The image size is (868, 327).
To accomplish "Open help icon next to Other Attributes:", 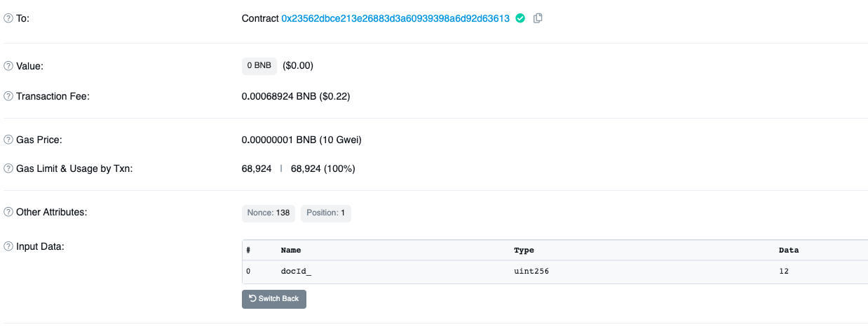I will [x=8, y=212].
